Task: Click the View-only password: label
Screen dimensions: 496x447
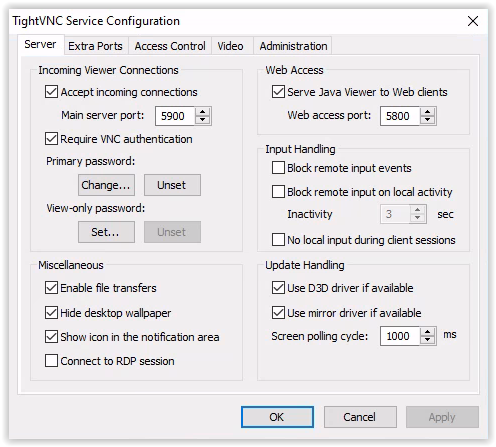Action: pyautogui.click(x=96, y=208)
